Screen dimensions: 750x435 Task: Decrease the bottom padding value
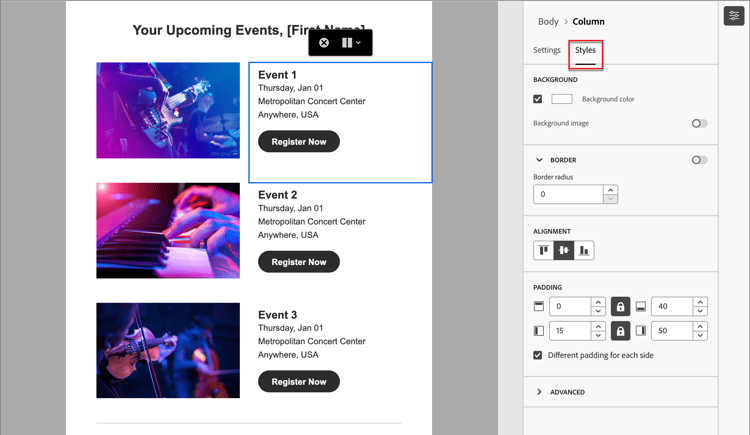point(700,311)
